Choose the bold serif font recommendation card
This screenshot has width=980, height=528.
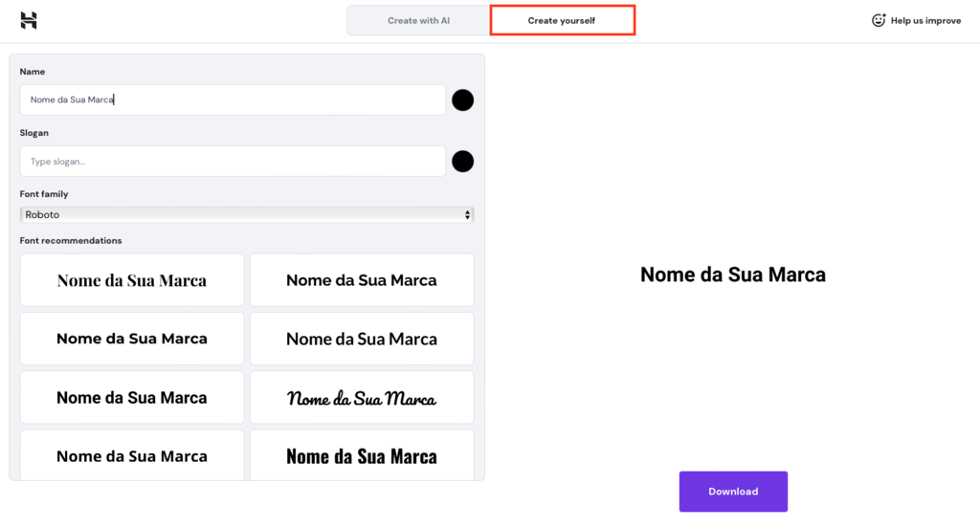(x=132, y=280)
